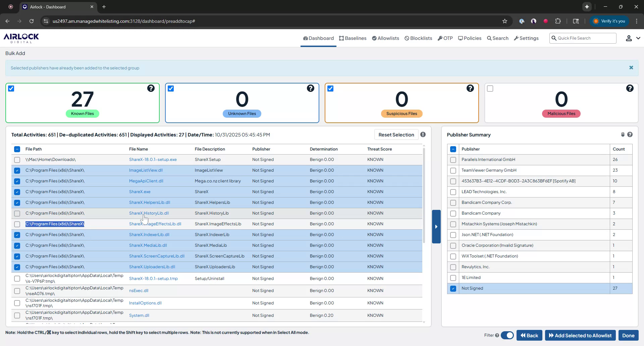Reload the page with the refresh icon

click(x=32, y=21)
